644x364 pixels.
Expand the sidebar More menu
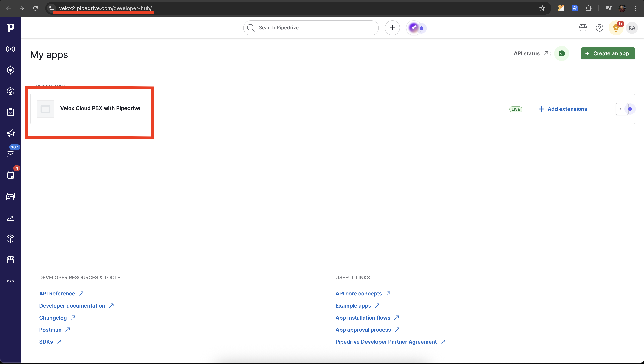[x=11, y=281]
